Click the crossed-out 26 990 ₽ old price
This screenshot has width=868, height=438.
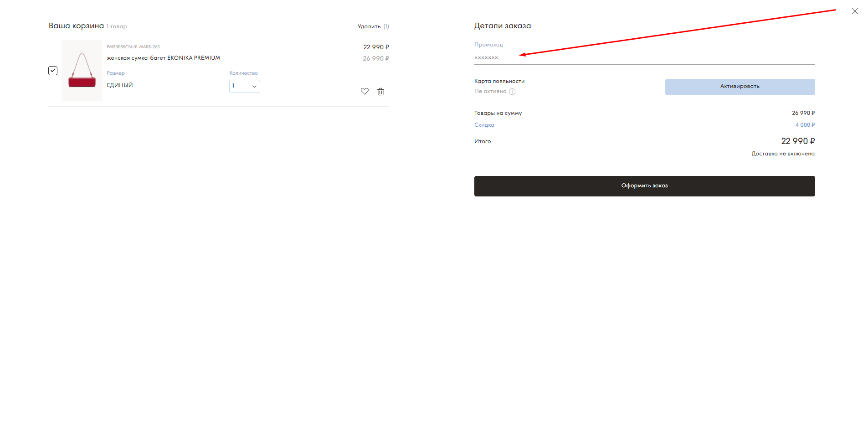(x=375, y=58)
